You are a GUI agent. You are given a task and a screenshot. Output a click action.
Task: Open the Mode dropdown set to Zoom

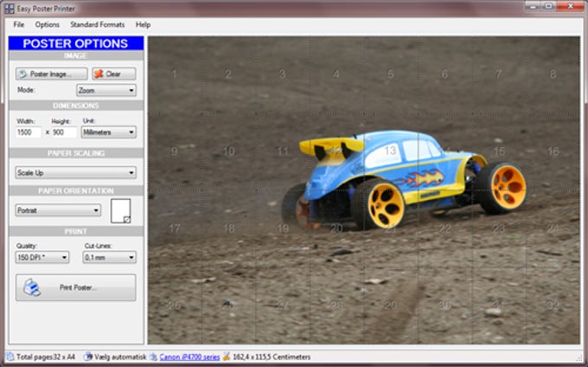coord(106,90)
